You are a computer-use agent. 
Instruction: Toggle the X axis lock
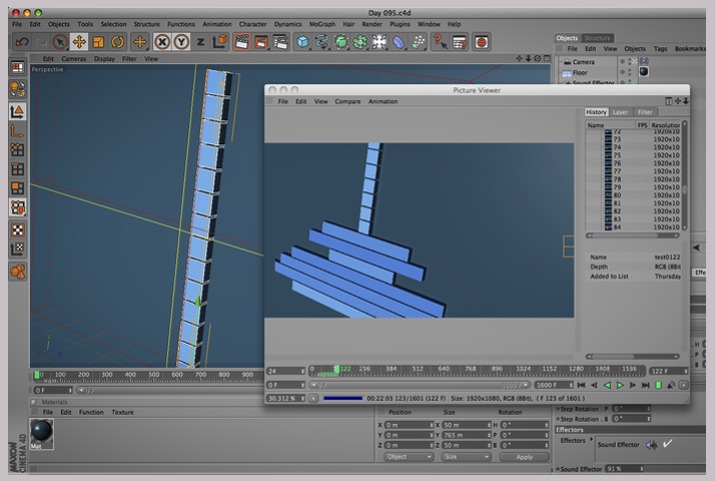(162, 42)
